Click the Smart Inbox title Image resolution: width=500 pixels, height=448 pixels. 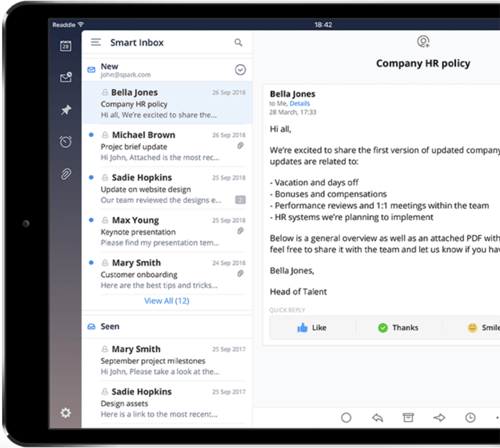point(137,42)
